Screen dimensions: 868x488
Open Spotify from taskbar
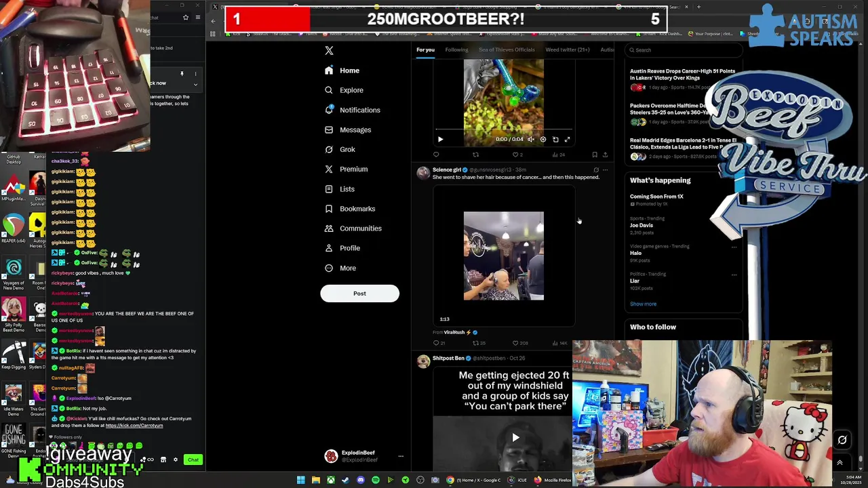(375, 480)
